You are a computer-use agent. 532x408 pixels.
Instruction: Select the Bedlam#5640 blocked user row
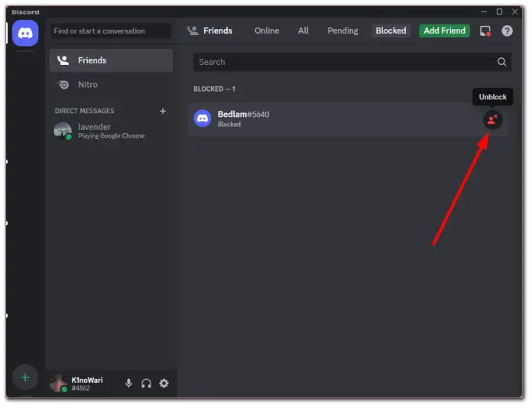tap(348, 119)
